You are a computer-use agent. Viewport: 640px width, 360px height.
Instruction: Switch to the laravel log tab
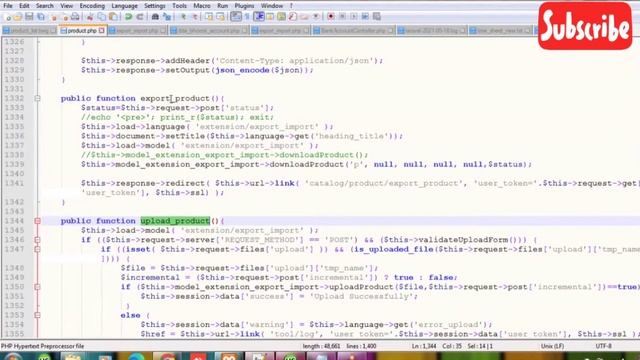pyautogui.click(x=432, y=31)
